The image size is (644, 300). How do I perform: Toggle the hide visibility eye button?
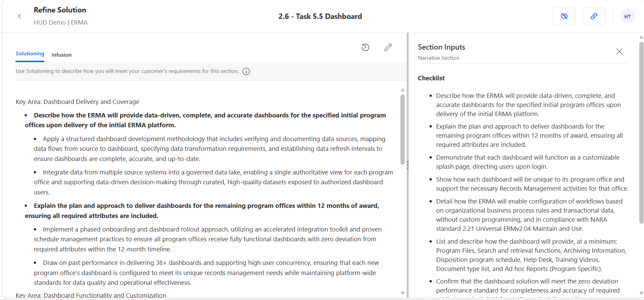tap(564, 16)
